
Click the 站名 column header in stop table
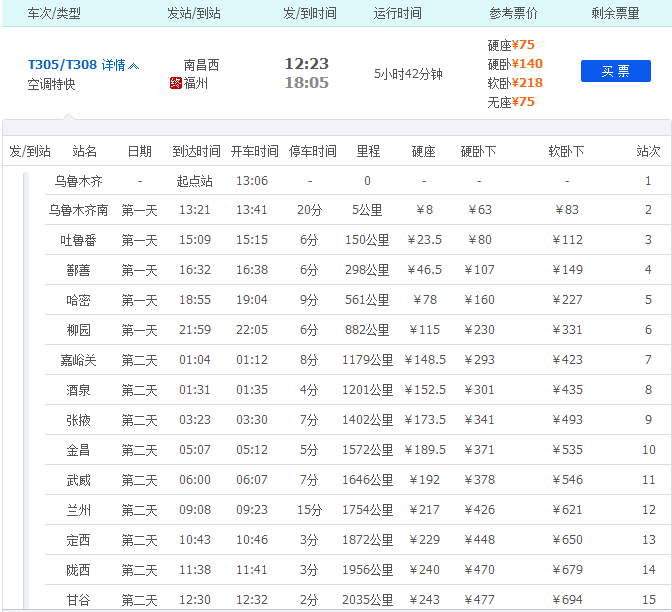coord(84,151)
